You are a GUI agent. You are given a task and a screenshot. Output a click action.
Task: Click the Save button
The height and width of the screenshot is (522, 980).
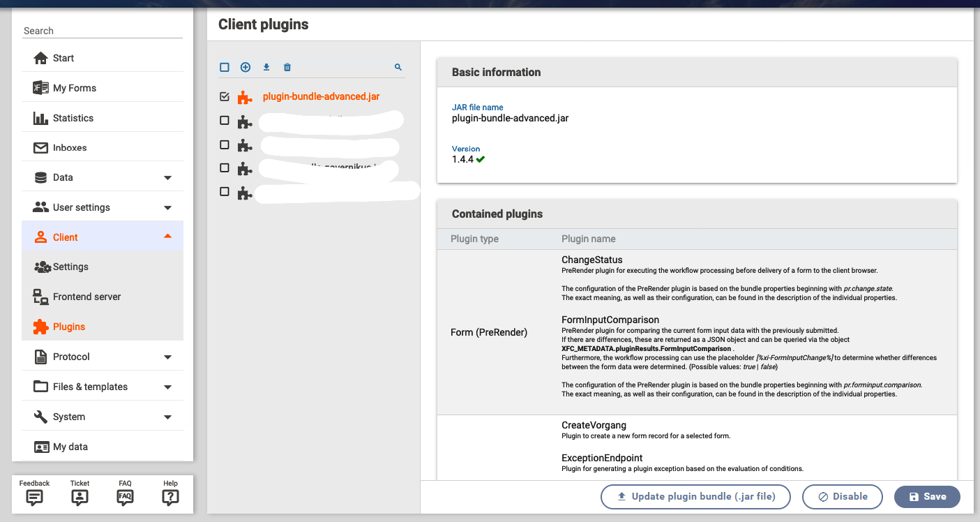(x=927, y=497)
